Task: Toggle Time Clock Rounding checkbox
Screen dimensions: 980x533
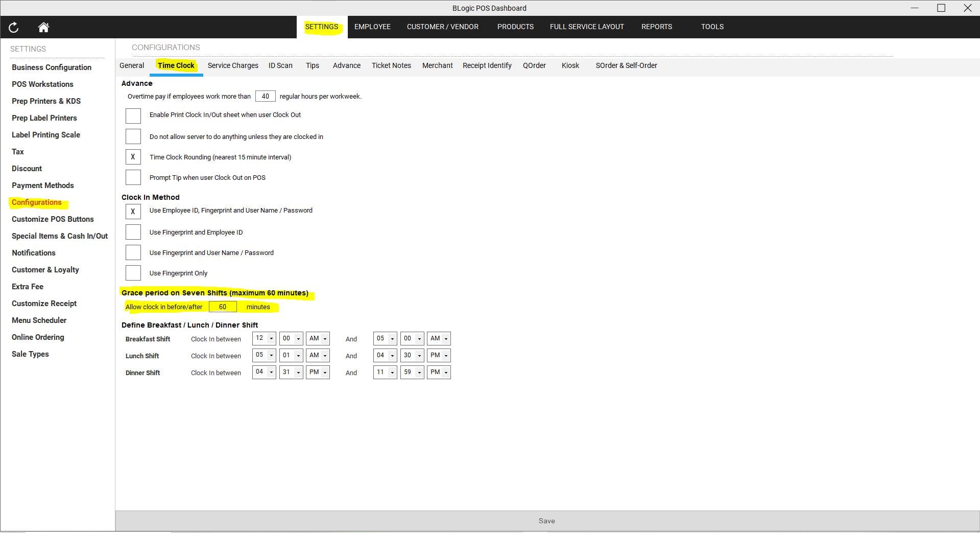Action: pyautogui.click(x=133, y=157)
